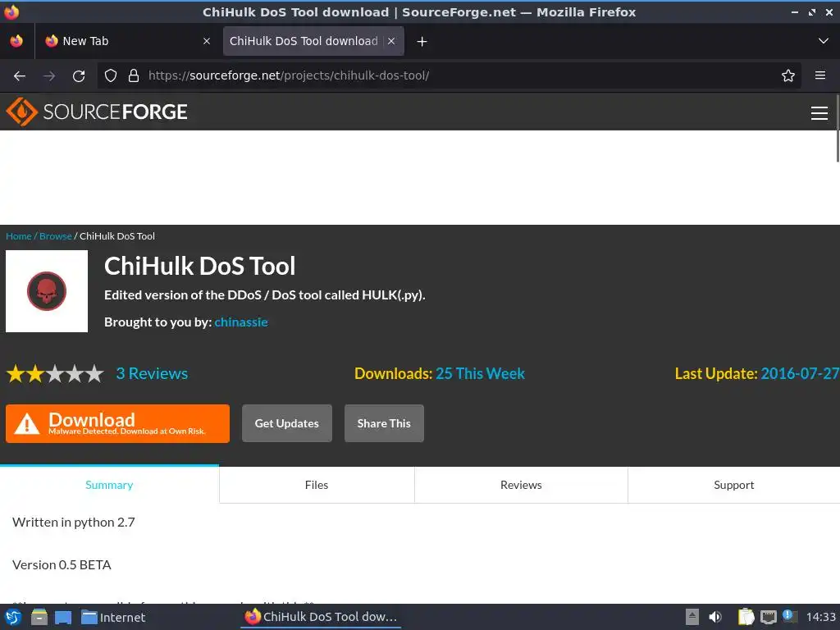Viewport: 840px width, 630px height.
Task: Open network status tray icon
Action: [x=768, y=617]
